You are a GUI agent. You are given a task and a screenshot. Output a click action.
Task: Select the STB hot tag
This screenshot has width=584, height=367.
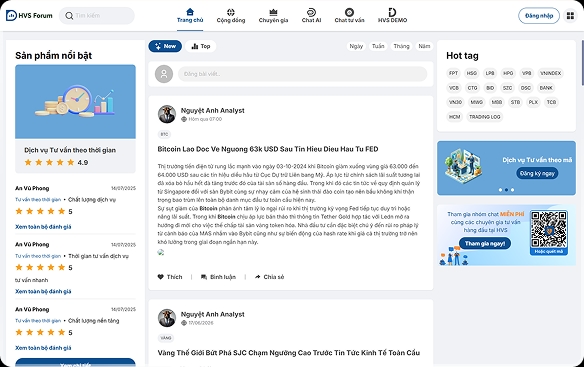(515, 102)
